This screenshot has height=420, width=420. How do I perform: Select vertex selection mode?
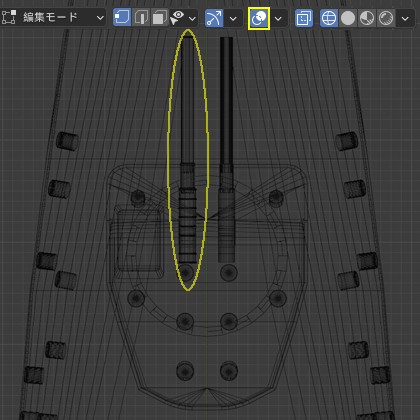pyautogui.click(x=122, y=18)
